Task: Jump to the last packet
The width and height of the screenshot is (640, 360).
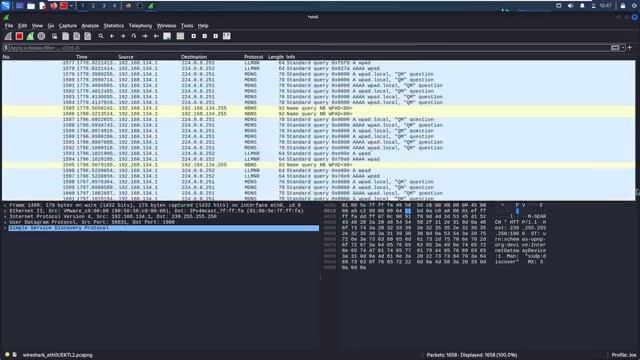Action: click(156, 36)
